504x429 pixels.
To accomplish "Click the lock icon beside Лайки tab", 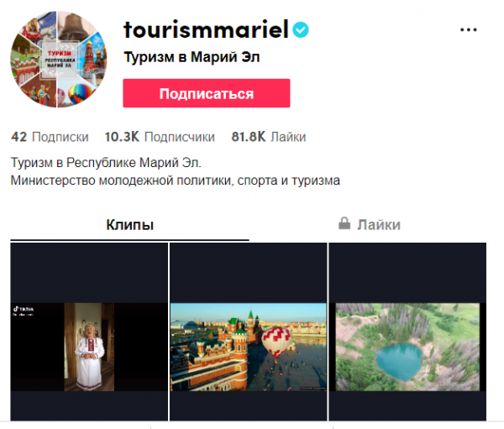I will [344, 223].
